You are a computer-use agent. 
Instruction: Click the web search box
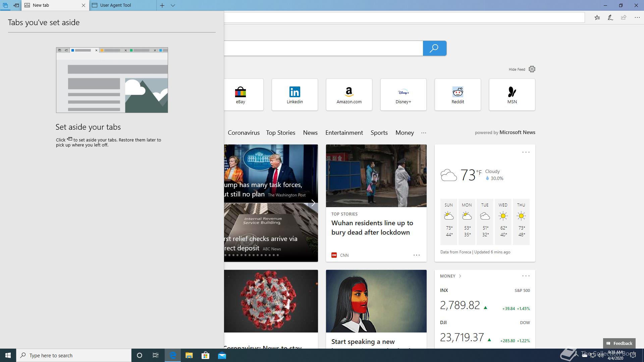(x=323, y=48)
